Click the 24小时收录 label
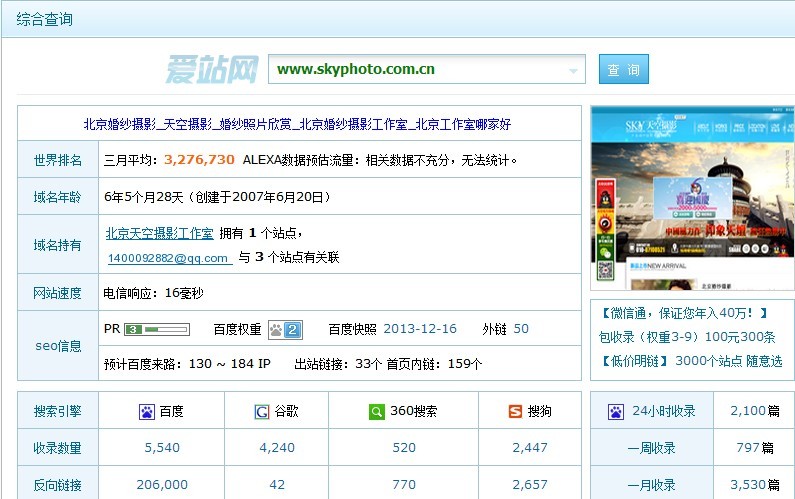The width and height of the screenshot is (795, 499). click(x=664, y=411)
